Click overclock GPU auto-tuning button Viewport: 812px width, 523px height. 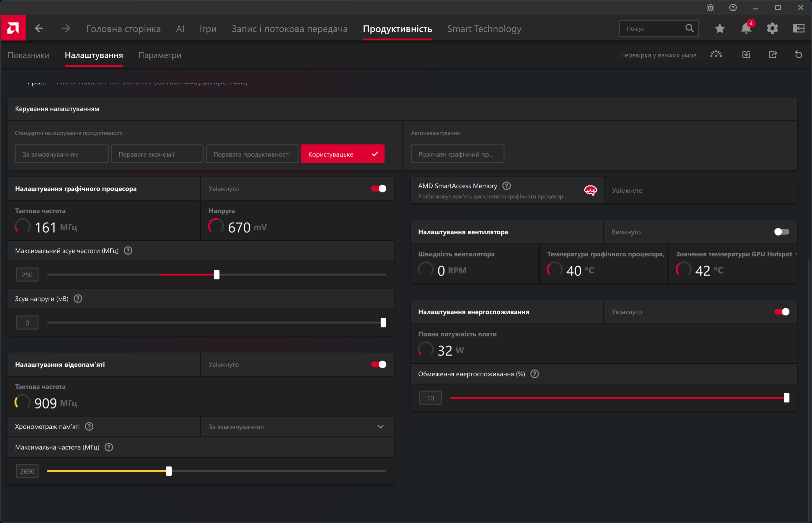pos(457,154)
